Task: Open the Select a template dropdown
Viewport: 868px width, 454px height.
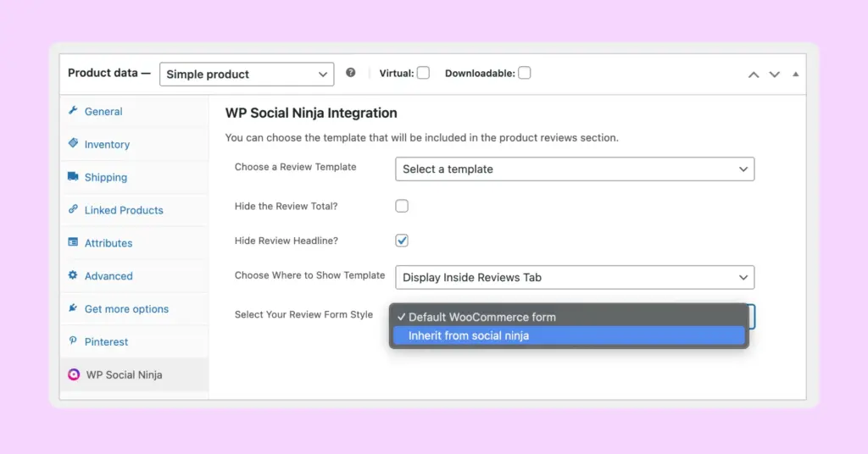Action: pyautogui.click(x=574, y=169)
